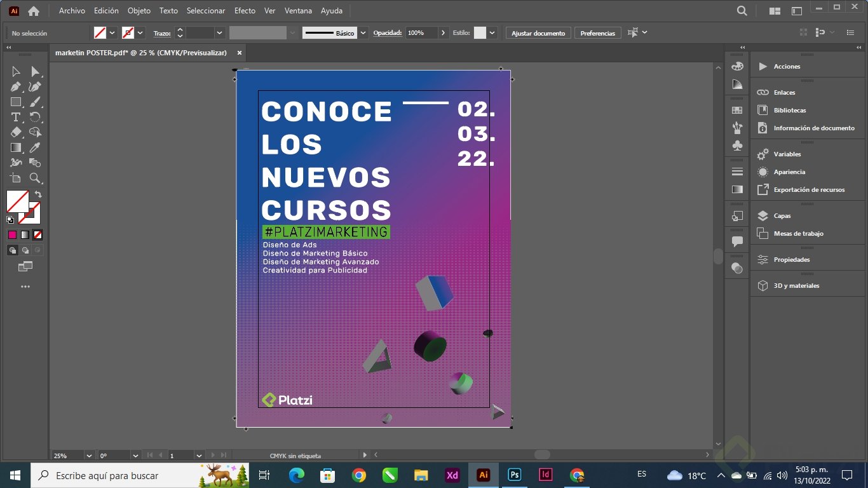
Task: Swap fill and stroke colors
Action: click(38, 194)
